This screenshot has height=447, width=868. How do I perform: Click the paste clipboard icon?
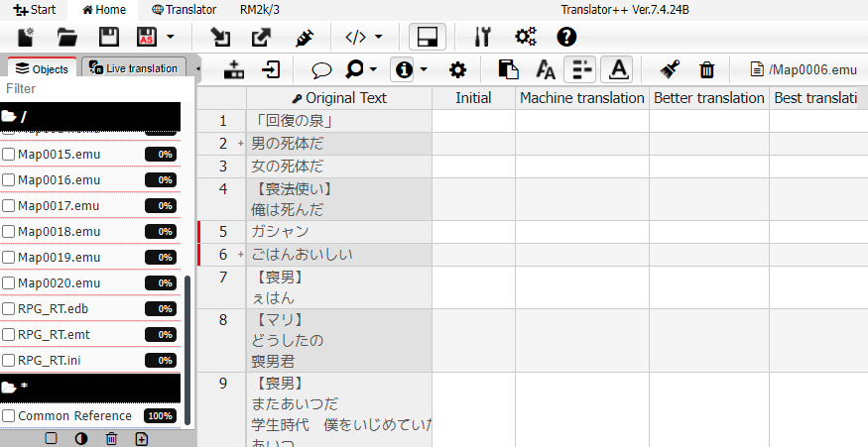pos(508,69)
